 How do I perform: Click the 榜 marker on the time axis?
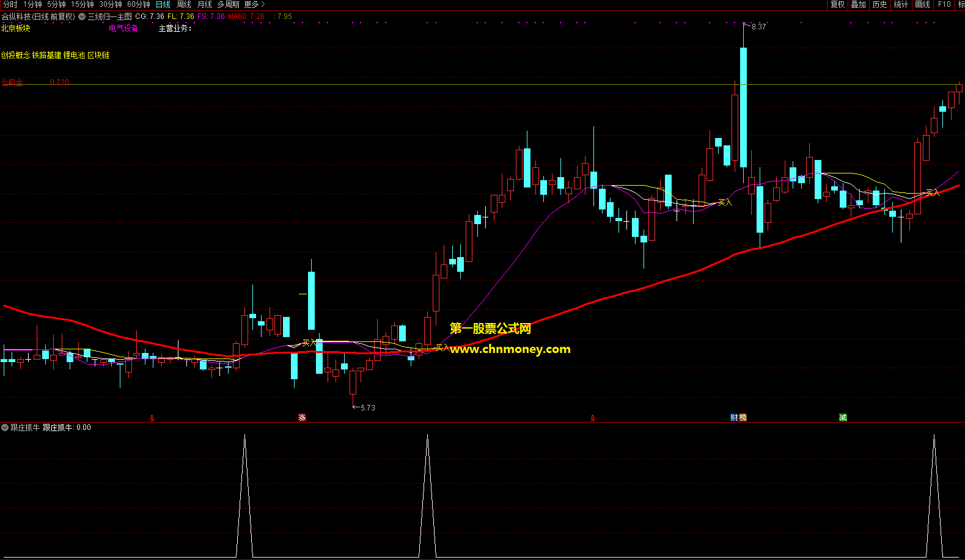(743, 418)
